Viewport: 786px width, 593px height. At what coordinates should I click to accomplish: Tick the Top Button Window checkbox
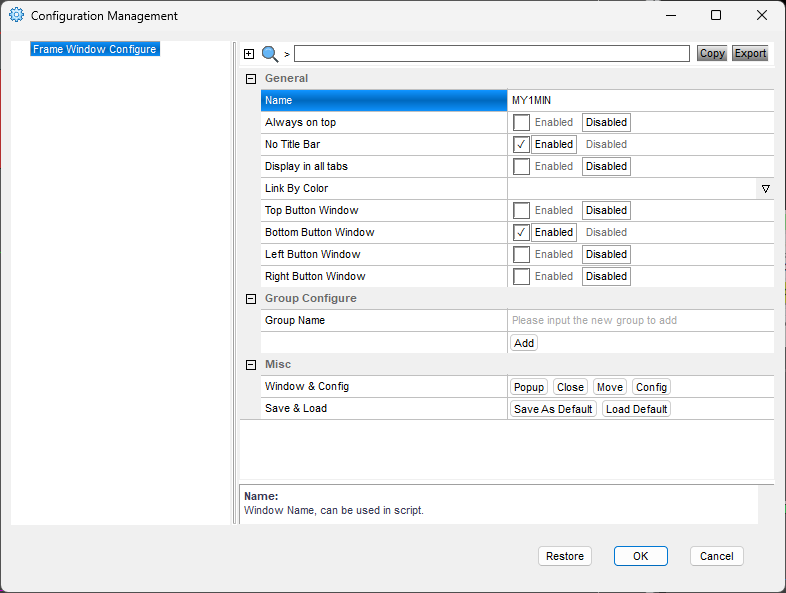(x=521, y=211)
